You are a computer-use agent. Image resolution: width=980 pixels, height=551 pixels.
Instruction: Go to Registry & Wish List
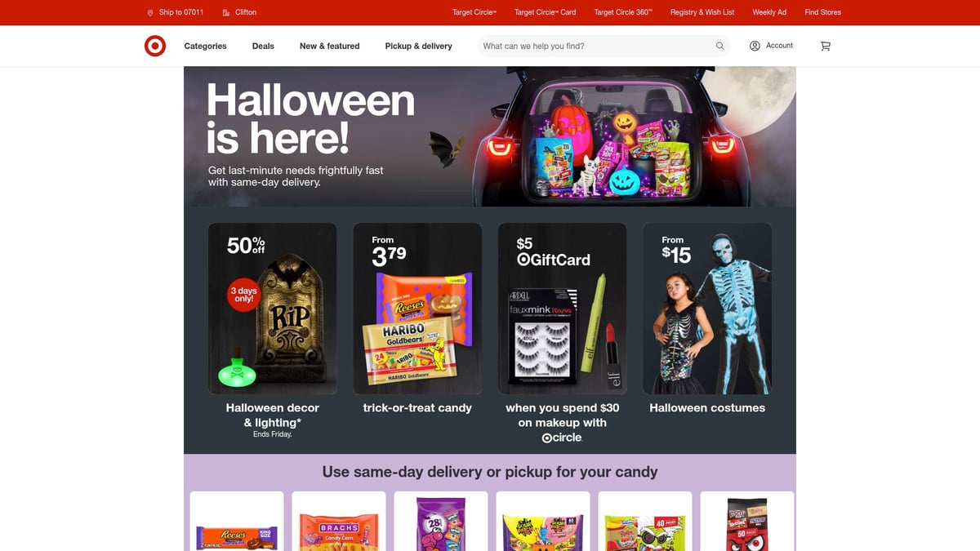[x=702, y=12]
